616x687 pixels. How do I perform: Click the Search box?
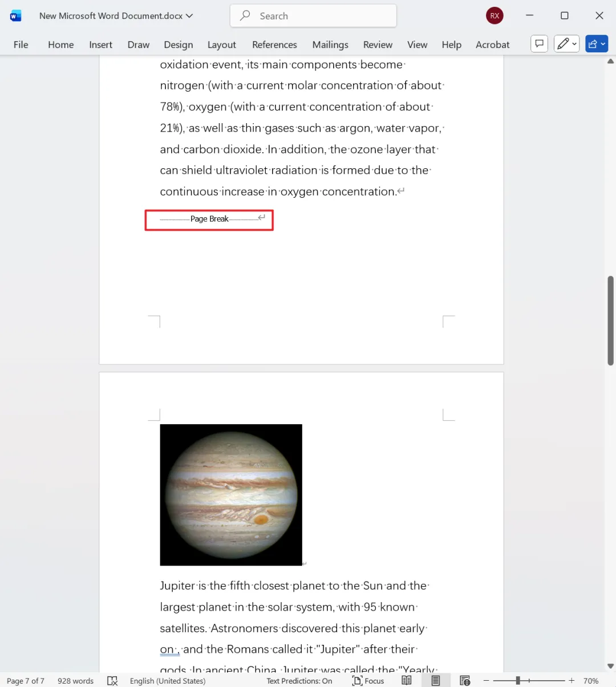313,16
